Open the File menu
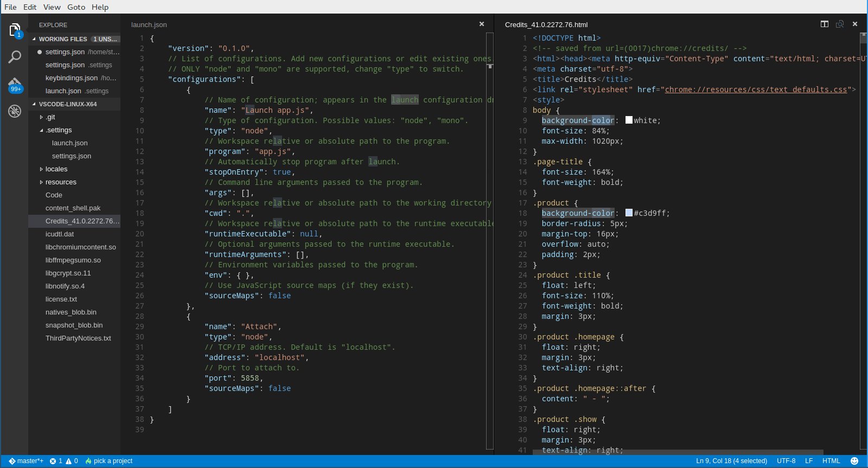 point(10,7)
